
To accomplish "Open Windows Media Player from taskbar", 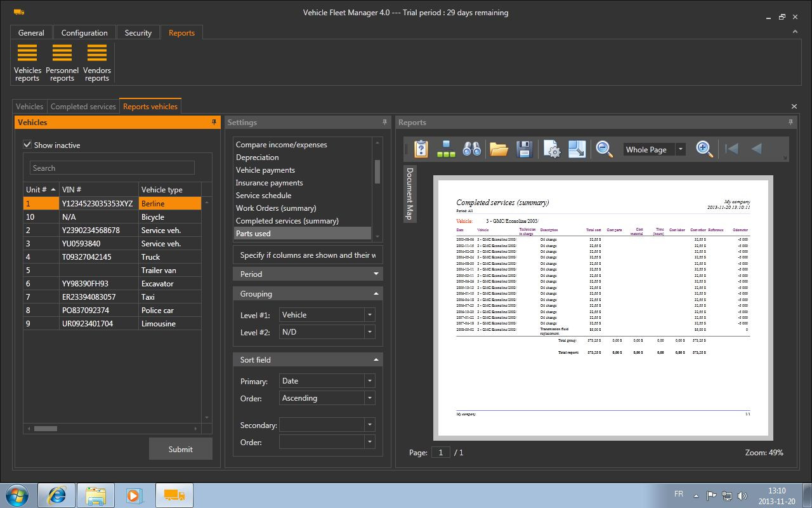I will [x=134, y=495].
